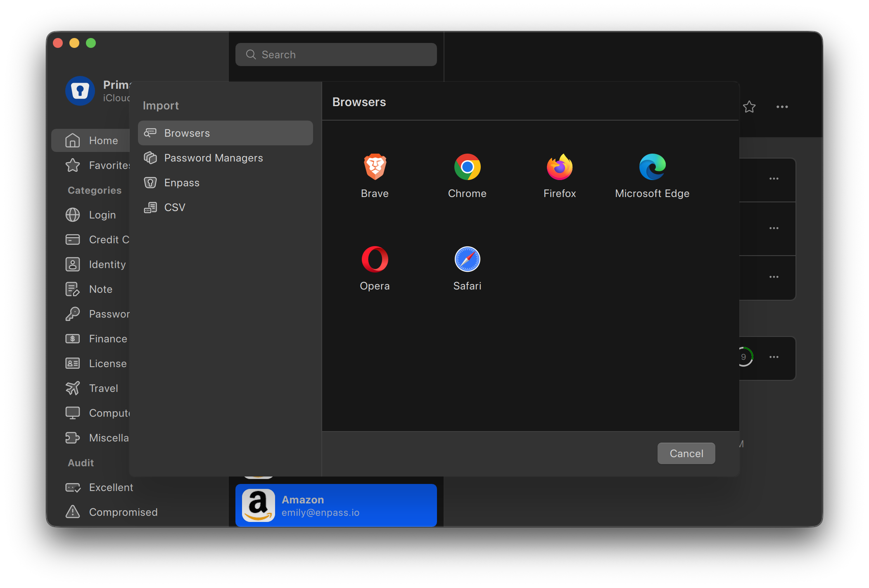Click the License ID card icon
The width and height of the screenshot is (869, 588).
[x=73, y=363]
